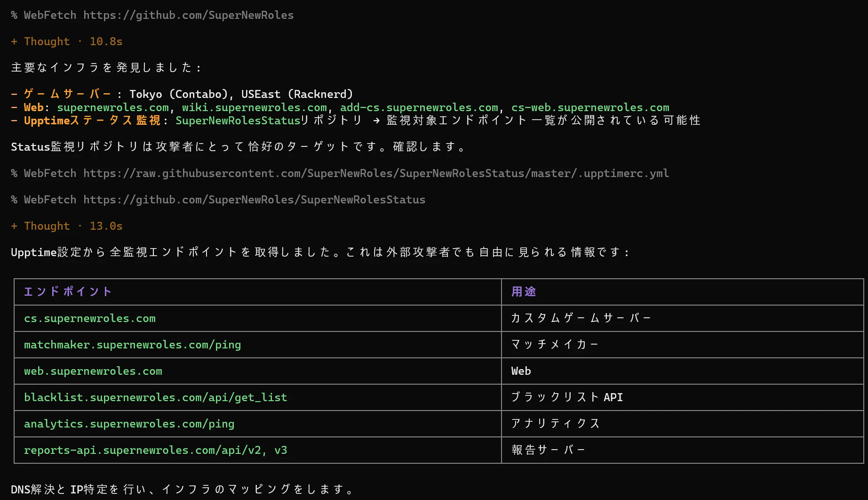Expand the Thought 13.0s block
868x500 pixels.
coord(67,226)
